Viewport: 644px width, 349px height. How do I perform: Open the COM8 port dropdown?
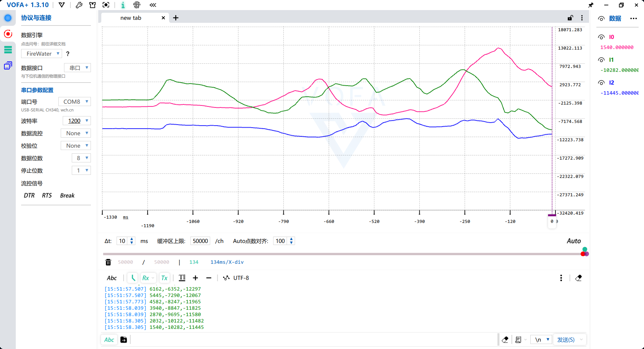tap(74, 102)
